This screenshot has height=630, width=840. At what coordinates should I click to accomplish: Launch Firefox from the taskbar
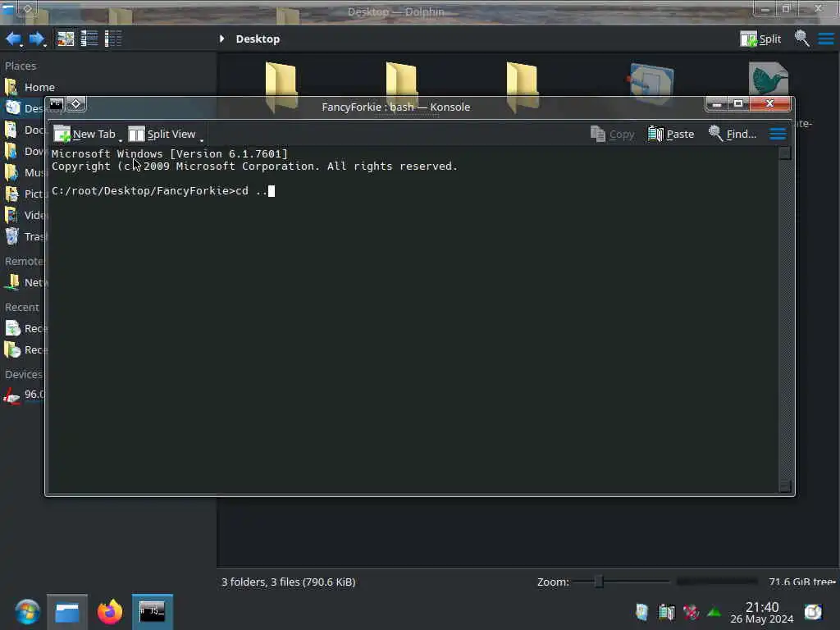[x=110, y=612]
